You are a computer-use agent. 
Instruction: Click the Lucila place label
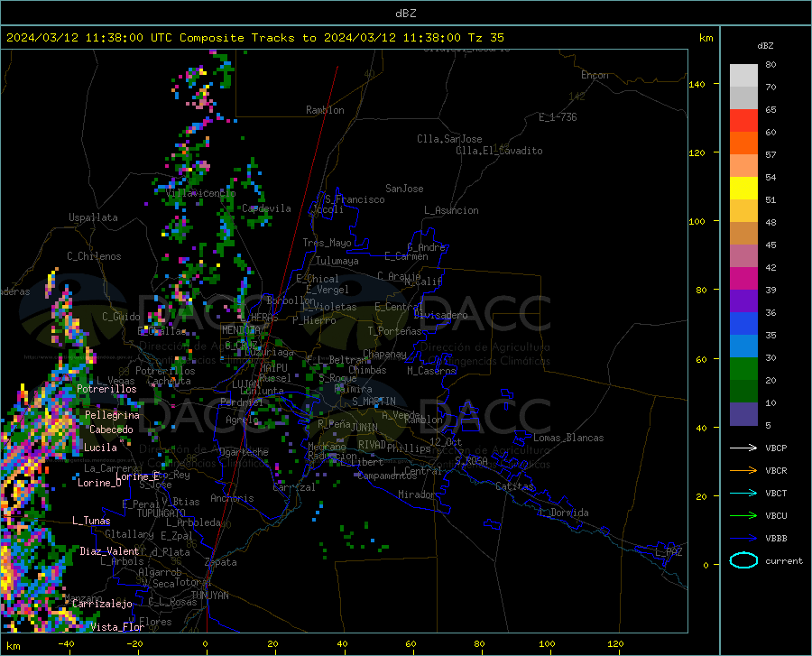click(100, 448)
